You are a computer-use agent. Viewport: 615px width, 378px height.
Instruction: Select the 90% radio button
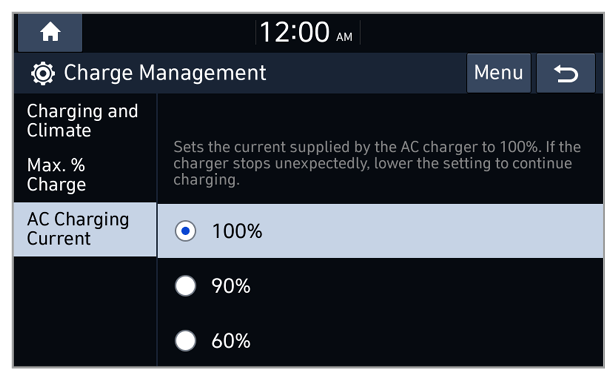185,285
